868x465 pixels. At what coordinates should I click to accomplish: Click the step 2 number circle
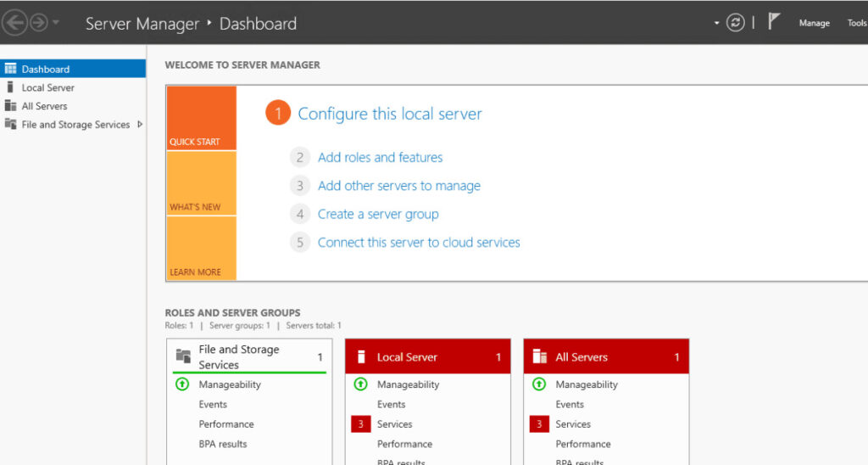tap(299, 157)
